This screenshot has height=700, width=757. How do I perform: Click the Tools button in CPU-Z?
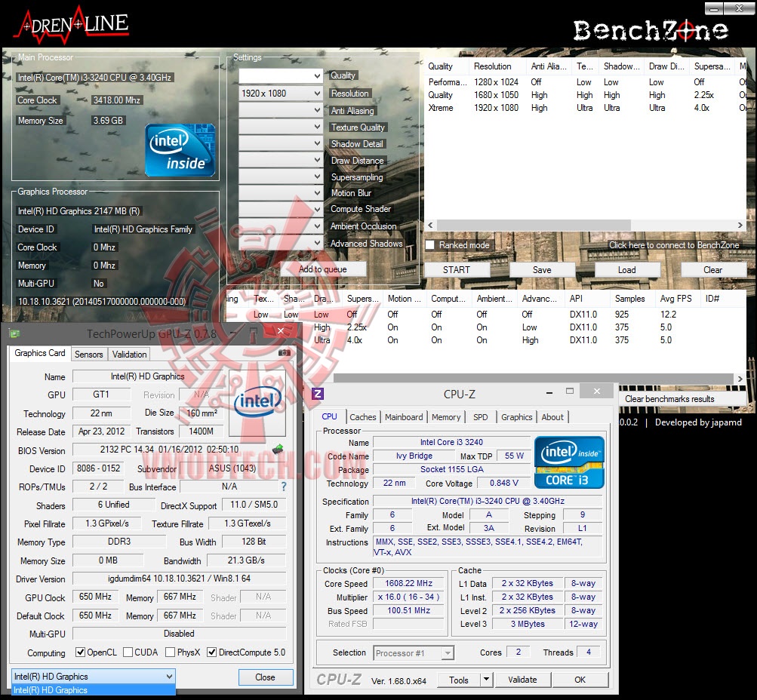(x=459, y=679)
